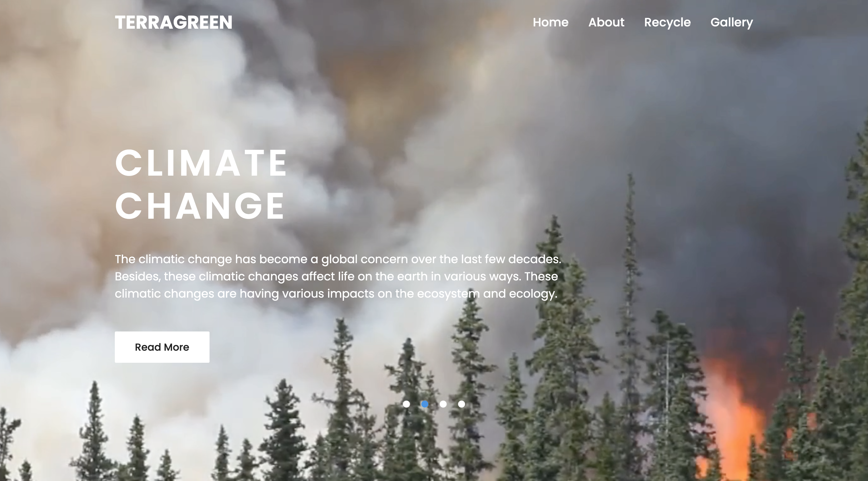
Task: Go to the About page
Action: click(606, 22)
